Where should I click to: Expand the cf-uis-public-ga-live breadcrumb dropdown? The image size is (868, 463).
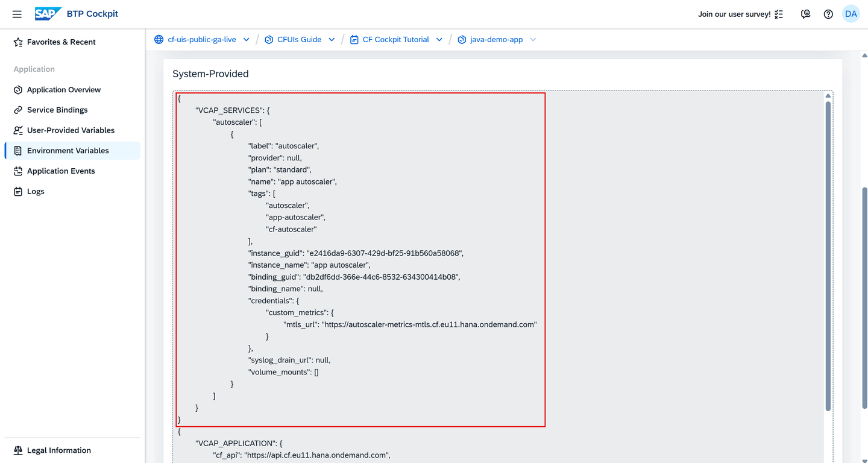(246, 40)
